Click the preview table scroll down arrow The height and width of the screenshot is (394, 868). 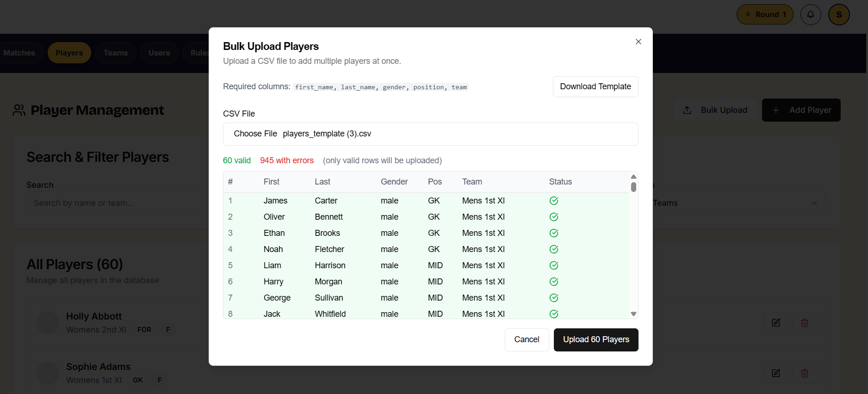(633, 314)
